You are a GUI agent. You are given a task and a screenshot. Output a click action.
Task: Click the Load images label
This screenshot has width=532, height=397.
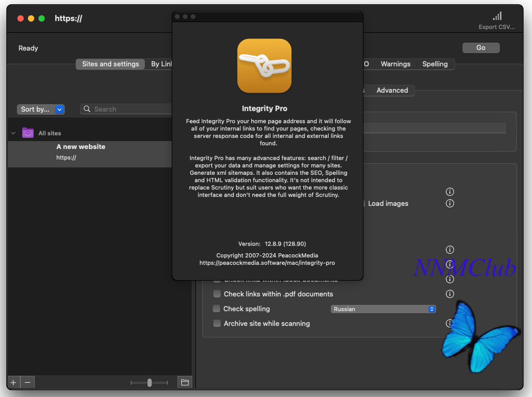(388, 203)
